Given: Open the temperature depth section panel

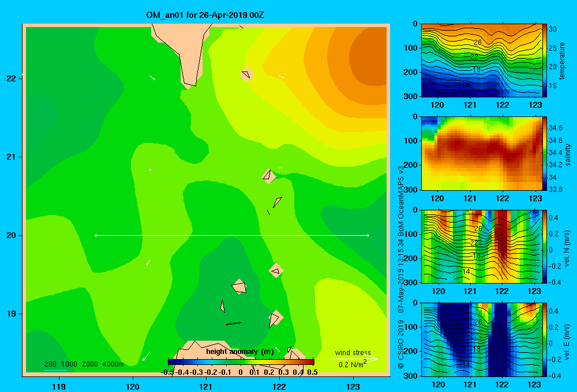Looking at the screenshot, I should point(481,61).
